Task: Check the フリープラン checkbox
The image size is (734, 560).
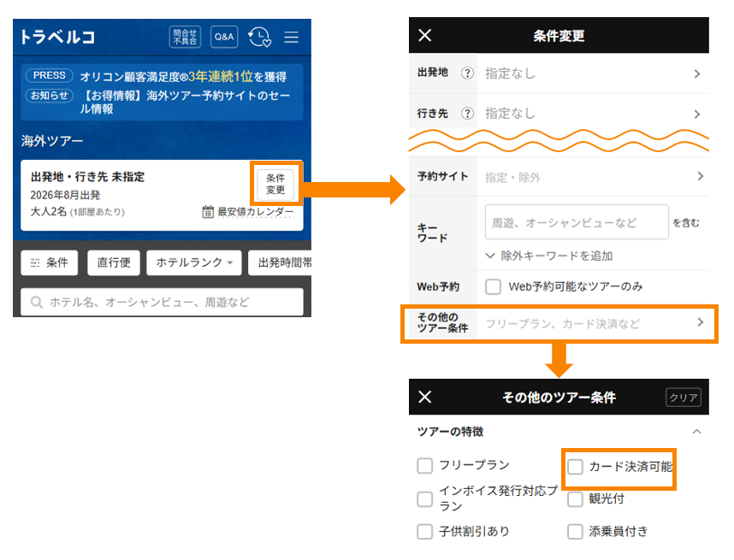Action: point(424,465)
